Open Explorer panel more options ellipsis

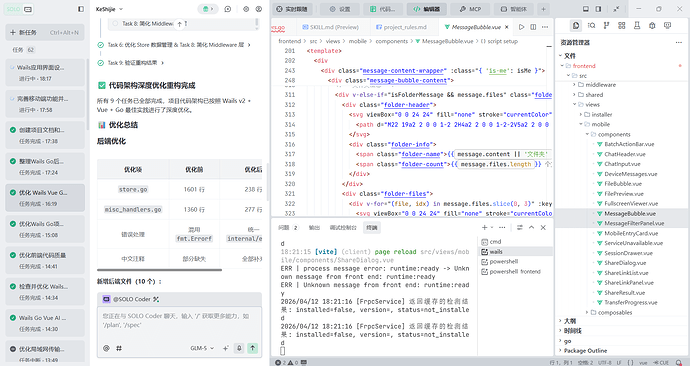(x=679, y=42)
